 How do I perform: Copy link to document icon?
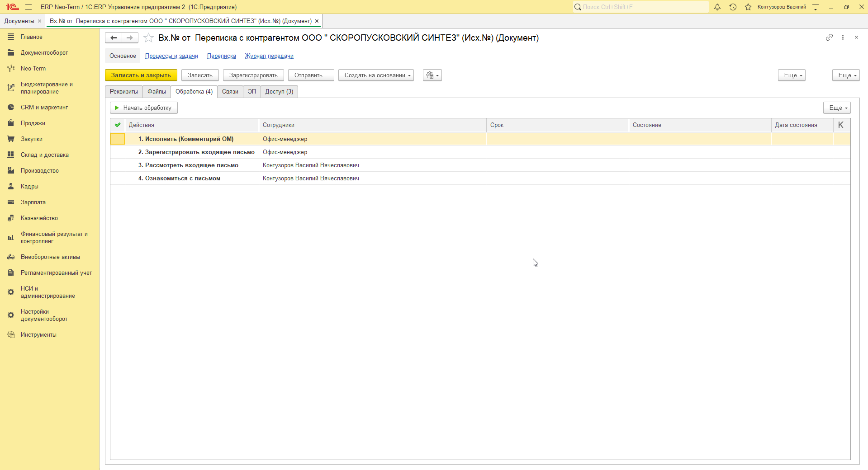click(829, 38)
